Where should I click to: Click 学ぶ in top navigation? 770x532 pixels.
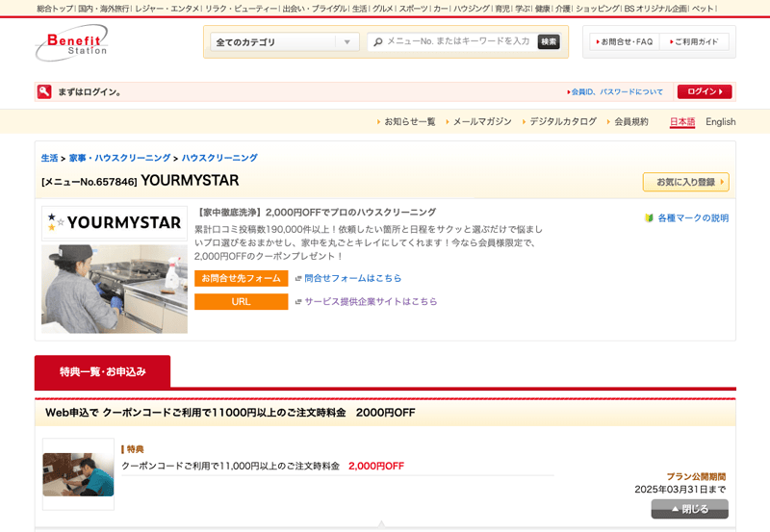pos(523,9)
